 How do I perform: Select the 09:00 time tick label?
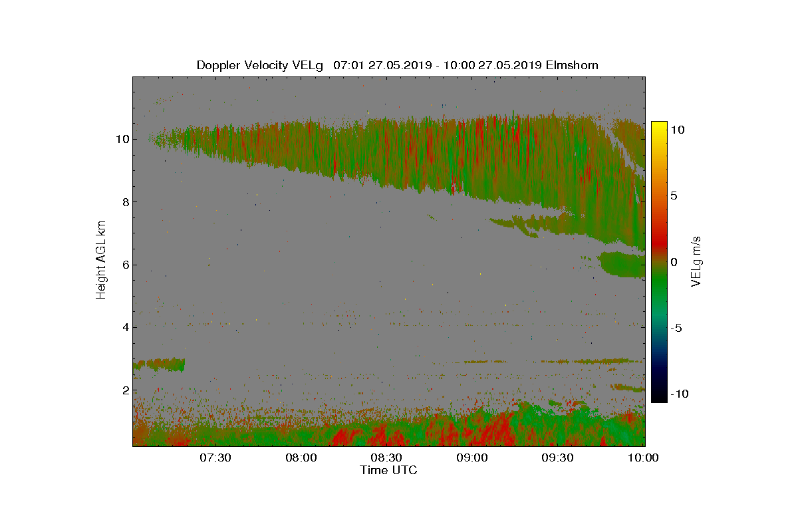pos(473,458)
